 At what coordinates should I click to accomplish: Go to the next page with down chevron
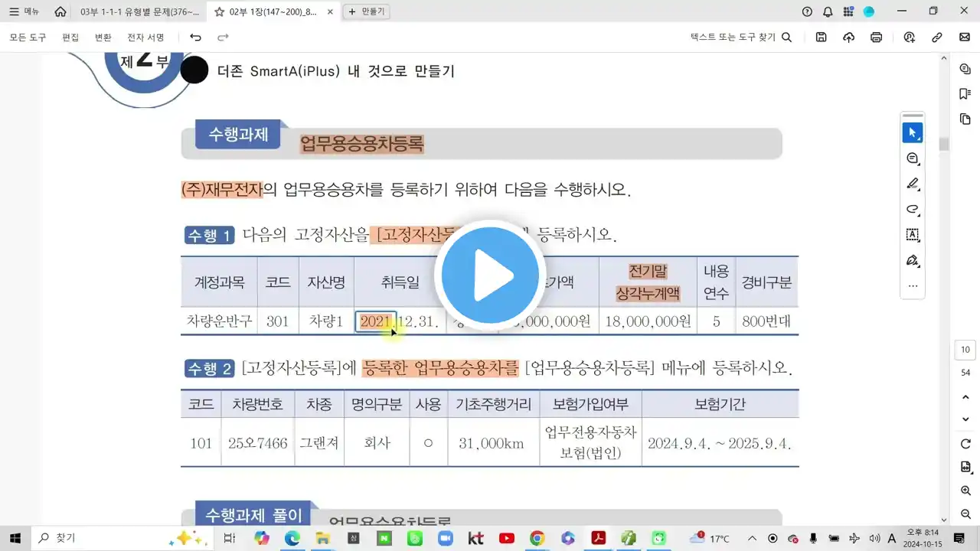point(965,419)
